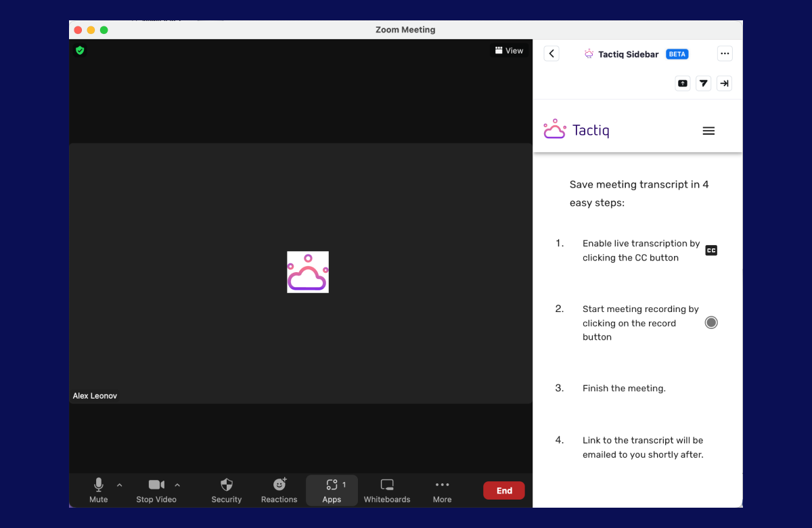
Task: Click 'Save meeting transcript in 4 easy steps' heading
Action: 639,194
